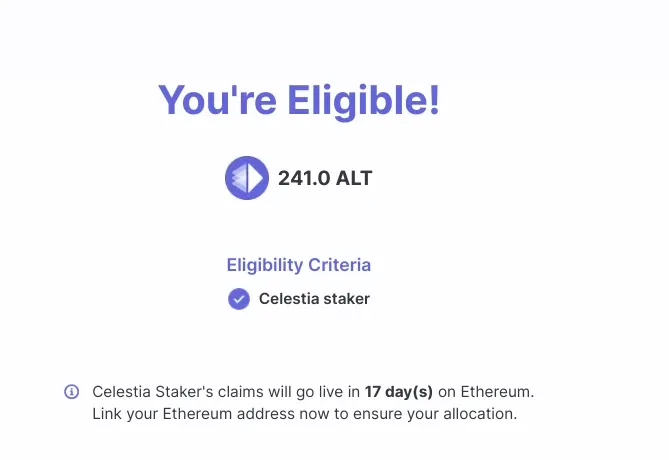Click "on Ethereum." ending the first notice line
The image size is (669, 460).
click(x=486, y=392)
